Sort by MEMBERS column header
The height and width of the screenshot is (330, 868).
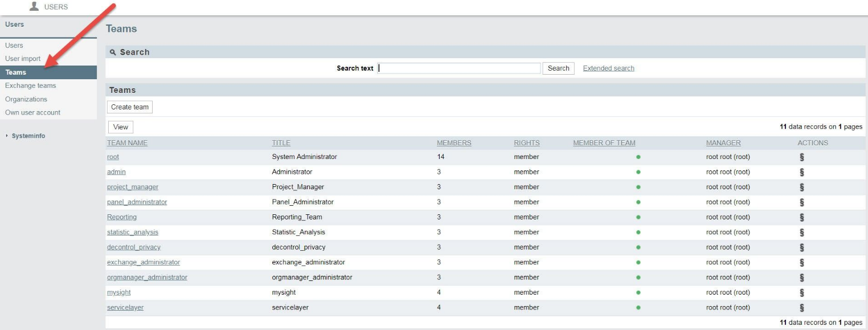(x=454, y=143)
